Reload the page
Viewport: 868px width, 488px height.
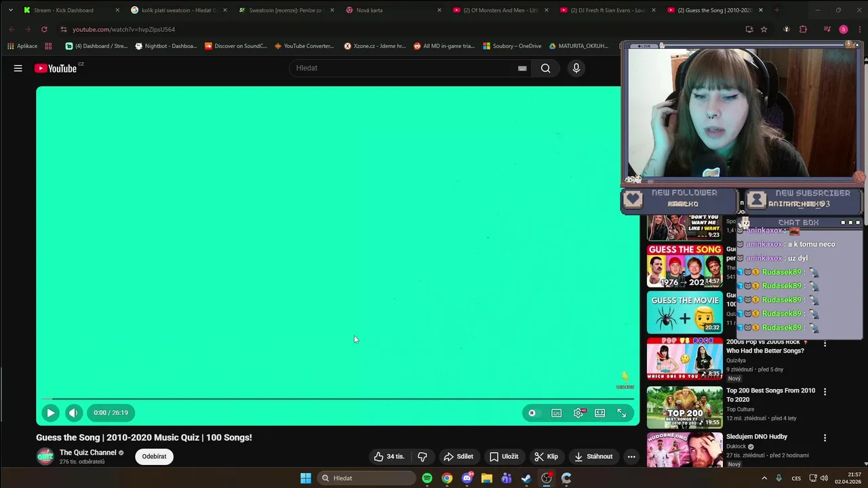pyautogui.click(x=44, y=29)
